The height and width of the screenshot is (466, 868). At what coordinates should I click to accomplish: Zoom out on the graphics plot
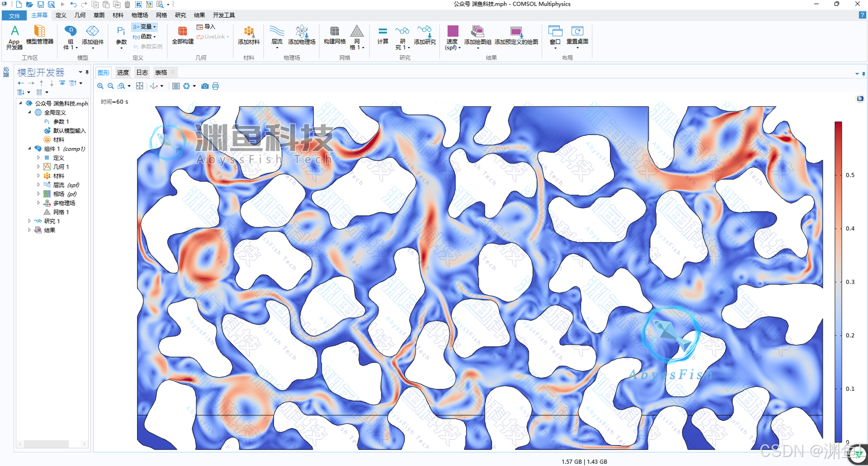tap(111, 86)
